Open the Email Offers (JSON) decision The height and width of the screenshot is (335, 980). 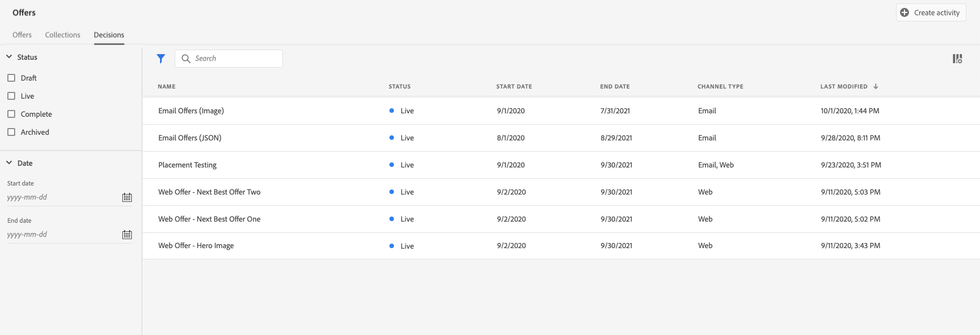pyautogui.click(x=190, y=138)
